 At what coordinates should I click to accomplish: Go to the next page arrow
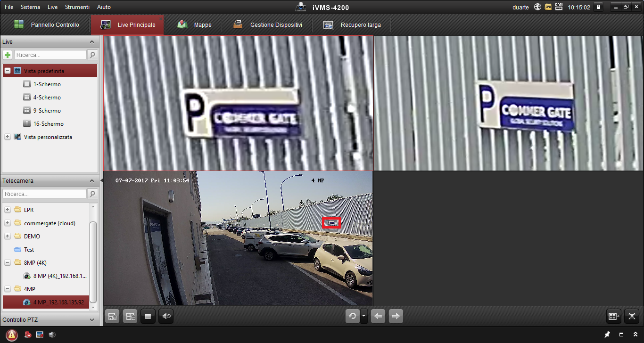(396, 317)
